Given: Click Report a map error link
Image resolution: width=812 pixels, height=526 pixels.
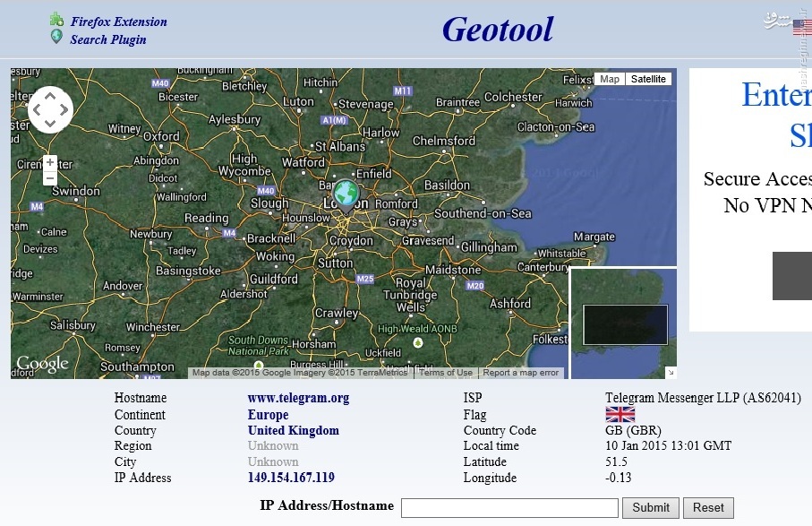Looking at the screenshot, I should coord(520,372).
